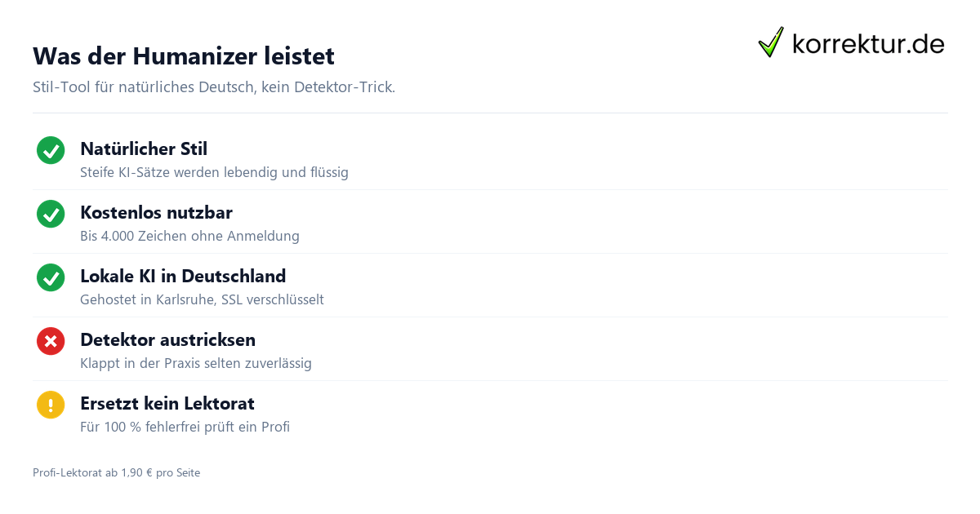Image resolution: width=980 pixels, height=514 pixels.
Task: Click text Gehostet in Karlsruhe, SSL verschlüsselt
Action: point(202,300)
